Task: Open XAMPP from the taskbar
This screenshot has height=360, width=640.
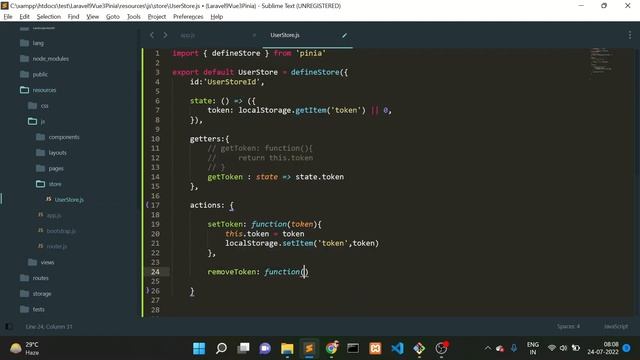Action: [x=375, y=348]
